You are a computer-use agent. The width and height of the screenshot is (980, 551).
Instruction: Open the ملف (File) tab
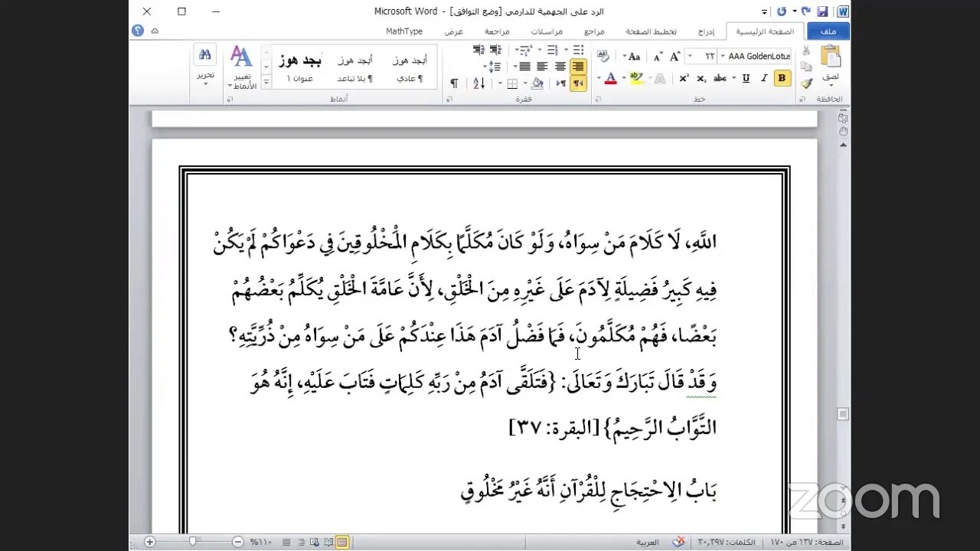828,31
